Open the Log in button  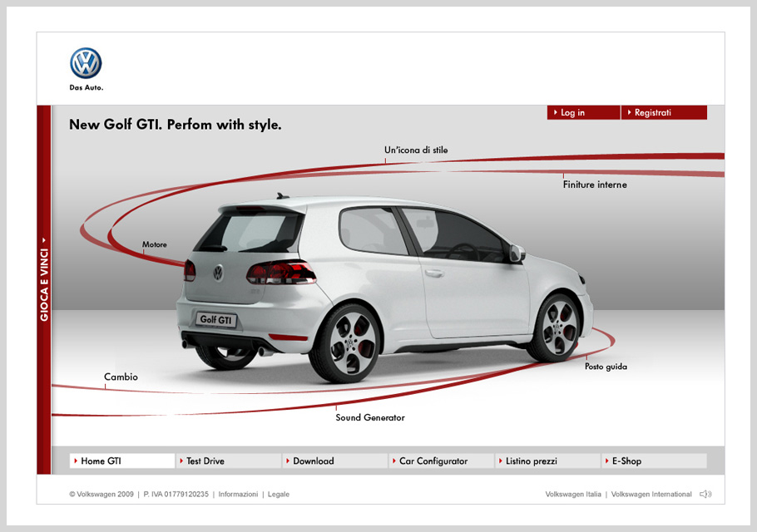click(x=583, y=112)
